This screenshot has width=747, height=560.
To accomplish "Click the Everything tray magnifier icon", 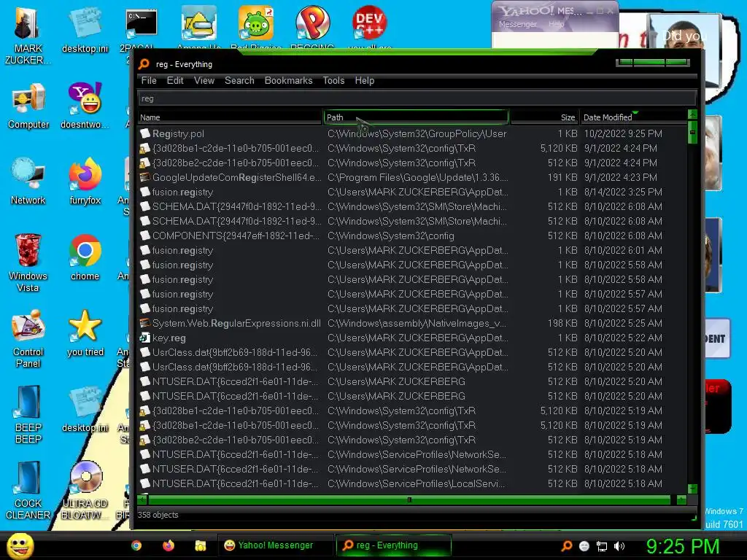I will click(566, 545).
